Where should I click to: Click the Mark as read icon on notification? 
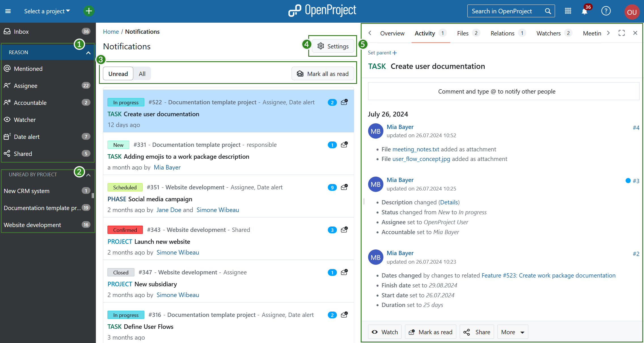point(345,102)
